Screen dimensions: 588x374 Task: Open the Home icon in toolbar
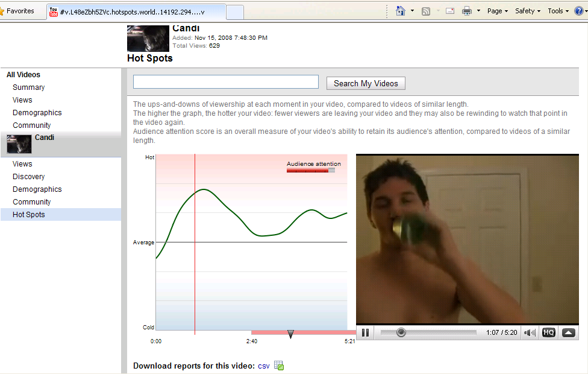click(401, 11)
